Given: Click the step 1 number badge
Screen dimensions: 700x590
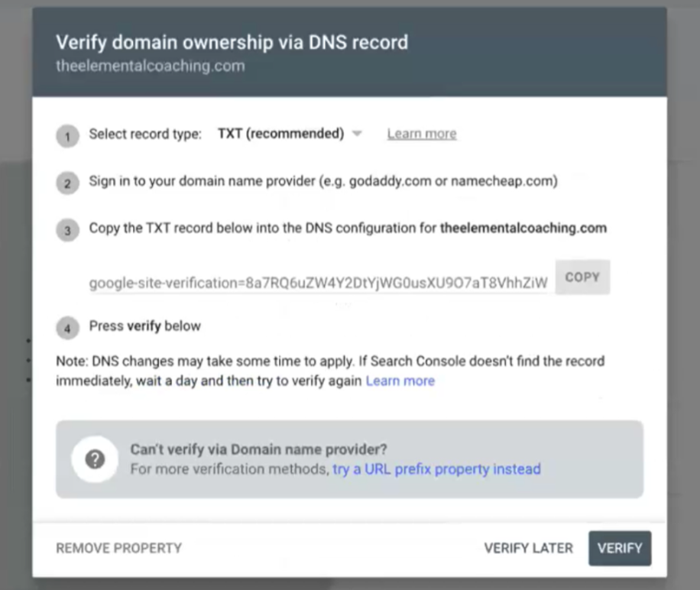Looking at the screenshot, I should 68,137.
